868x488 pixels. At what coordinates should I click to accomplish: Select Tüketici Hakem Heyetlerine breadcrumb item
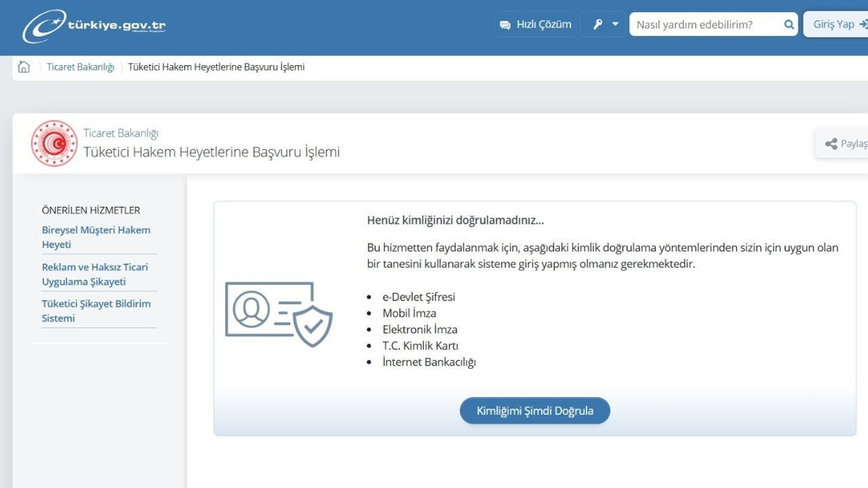[216, 67]
